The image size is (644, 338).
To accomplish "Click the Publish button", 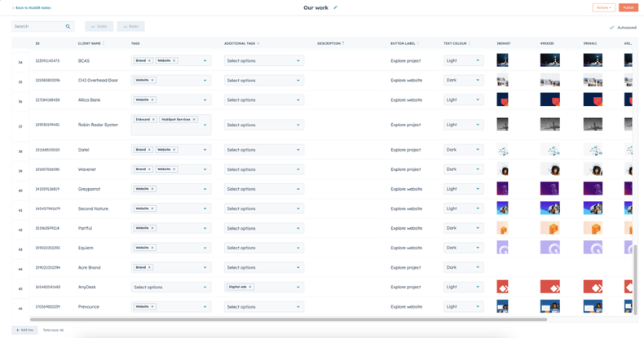I will tap(628, 7).
